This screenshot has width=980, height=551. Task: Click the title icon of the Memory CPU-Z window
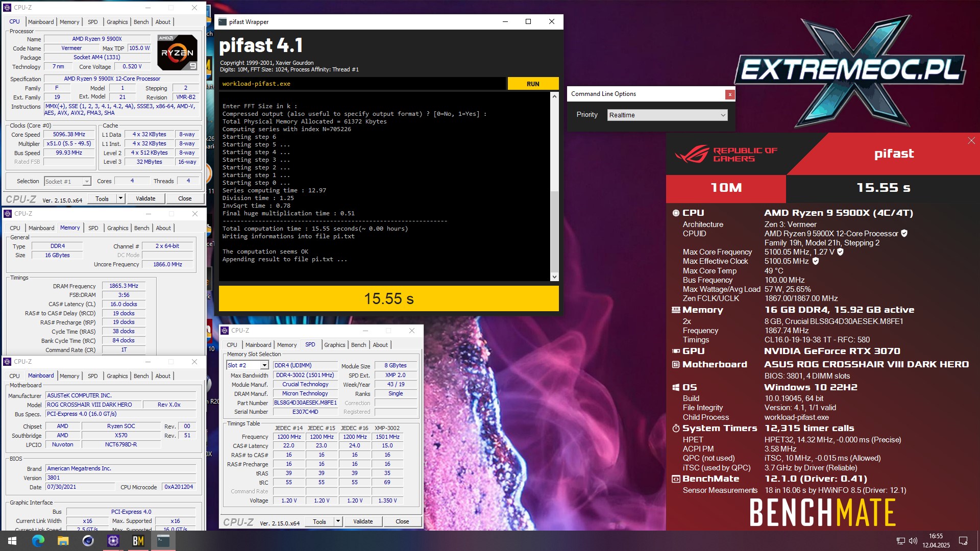point(8,214)
